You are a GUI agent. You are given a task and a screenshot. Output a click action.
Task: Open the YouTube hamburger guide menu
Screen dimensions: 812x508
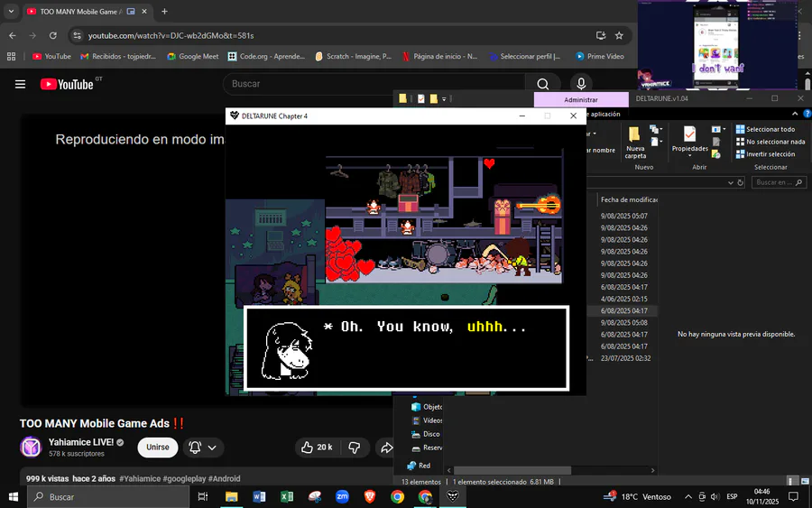(x=20, y=84)
